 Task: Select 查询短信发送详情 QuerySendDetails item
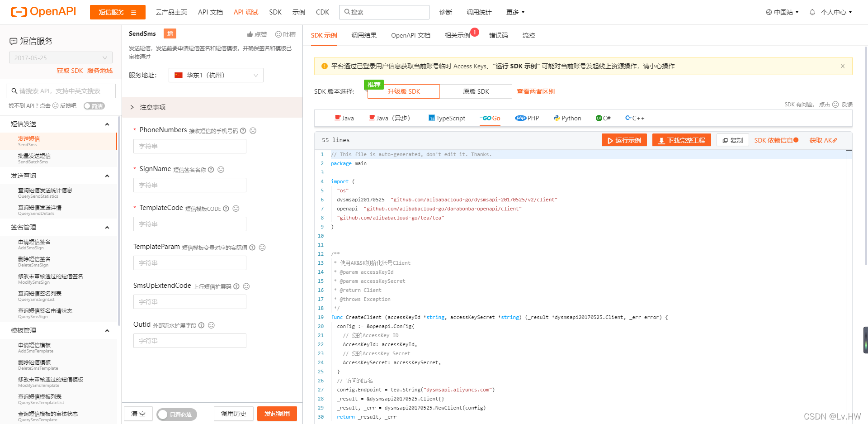(58, 210)
